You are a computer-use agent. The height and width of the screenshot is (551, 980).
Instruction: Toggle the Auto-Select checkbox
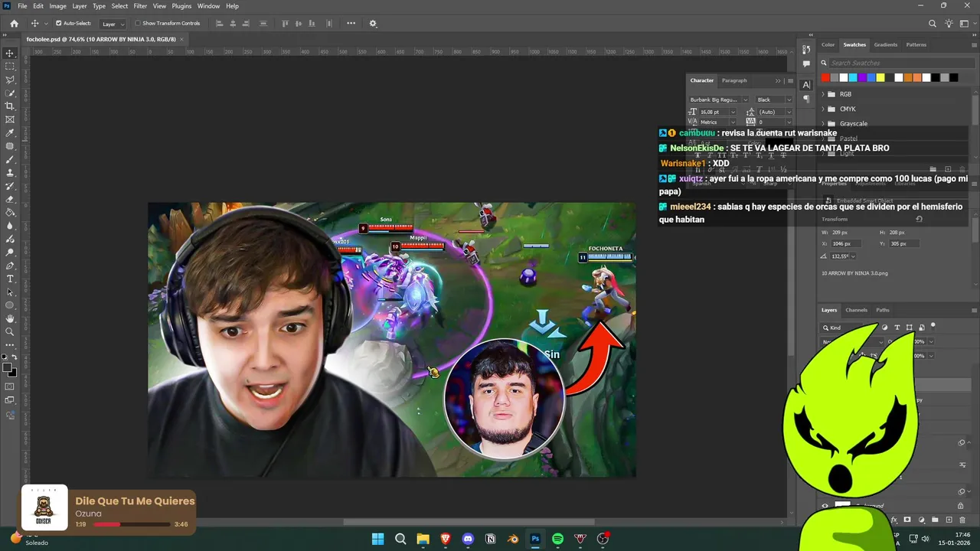pyautogui.click(x=58, y=24)
